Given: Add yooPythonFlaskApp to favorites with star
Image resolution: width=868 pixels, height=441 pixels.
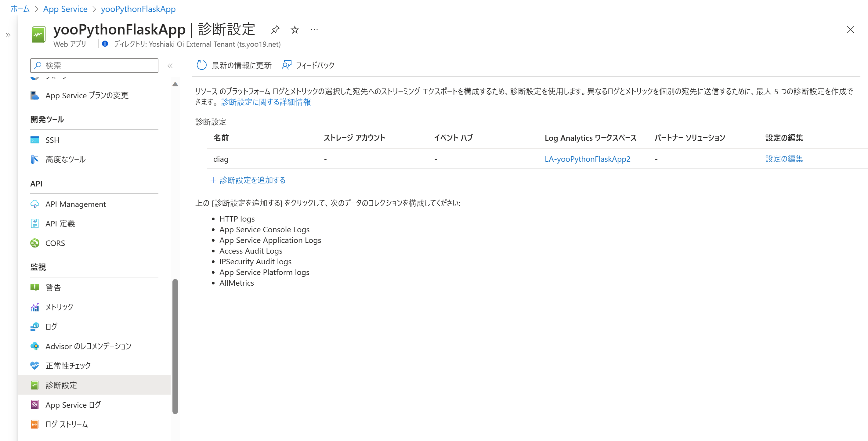Looking at the screenshot, I should tap(295, 30).
